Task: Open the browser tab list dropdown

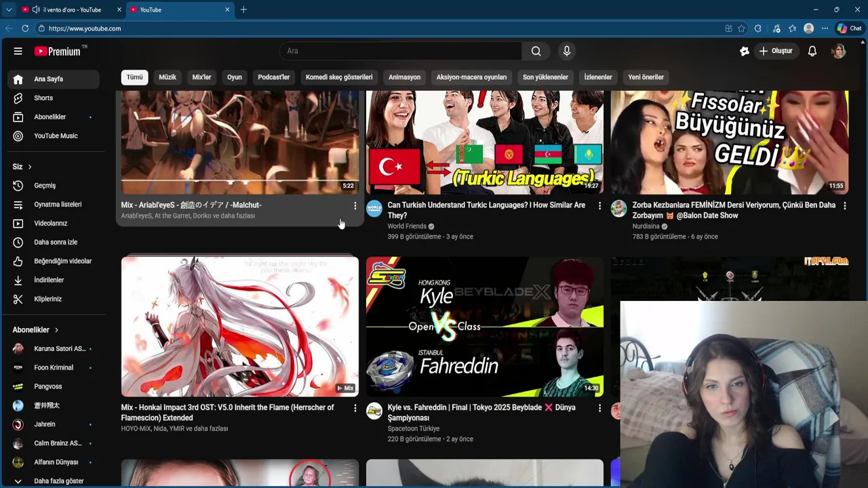Action: (8, 9)
